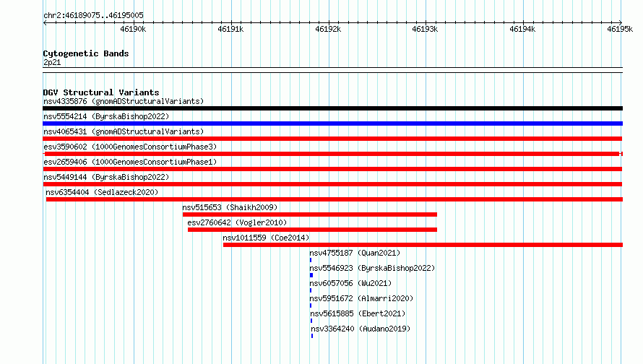
Task: Click the 46191k ruler tick label
Action: point(230,29)
